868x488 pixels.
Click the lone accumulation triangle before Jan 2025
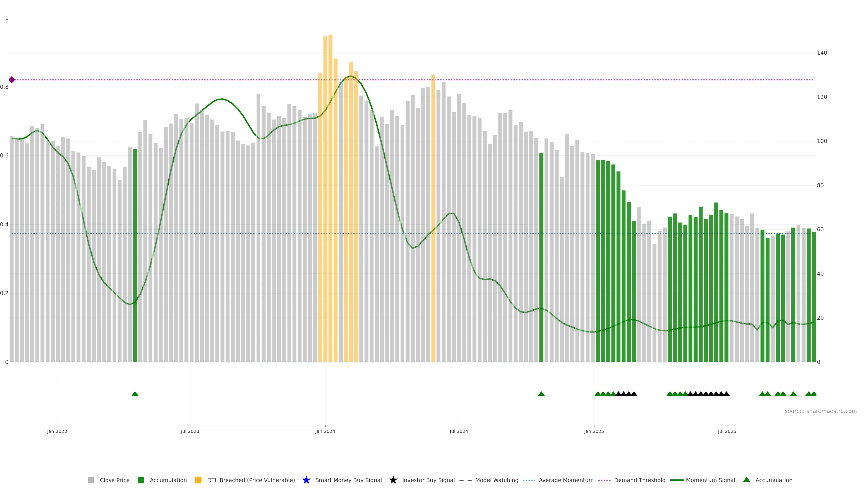point(541,394)
